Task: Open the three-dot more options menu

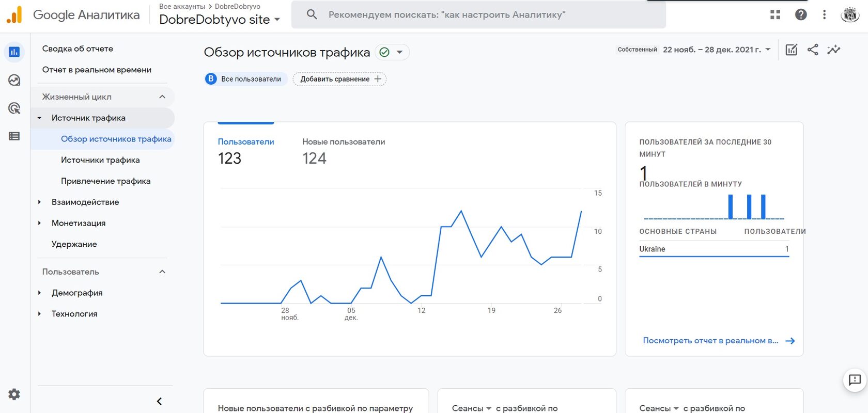Action: 824,14
